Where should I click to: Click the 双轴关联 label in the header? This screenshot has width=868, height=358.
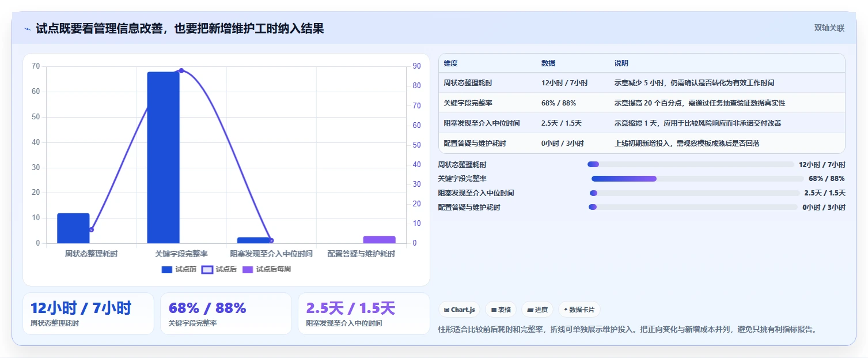(x=829, y=28)
